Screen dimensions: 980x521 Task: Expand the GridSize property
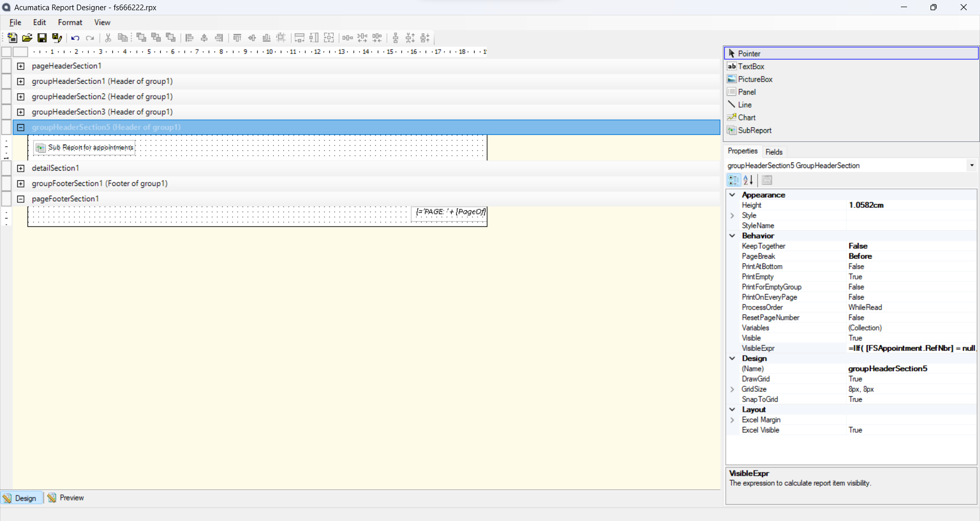tap(732, 389)
